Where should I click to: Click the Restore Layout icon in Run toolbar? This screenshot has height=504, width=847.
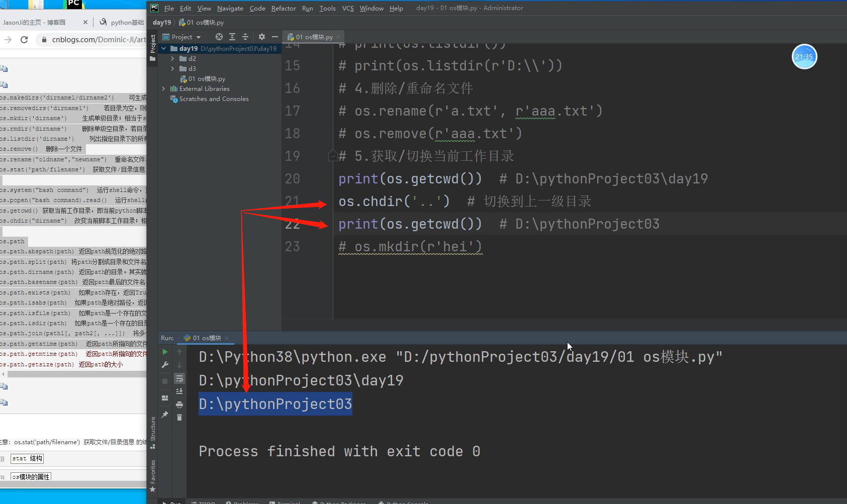tap(165, 398)
